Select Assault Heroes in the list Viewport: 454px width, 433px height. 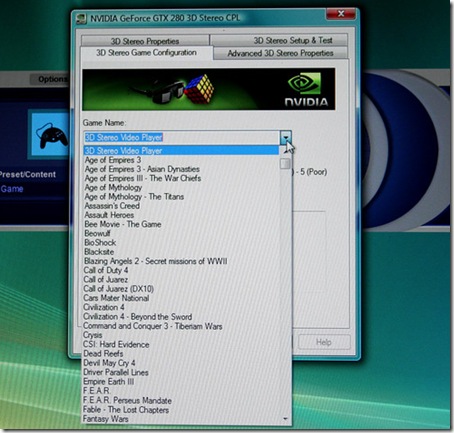(x=181, y=215)
